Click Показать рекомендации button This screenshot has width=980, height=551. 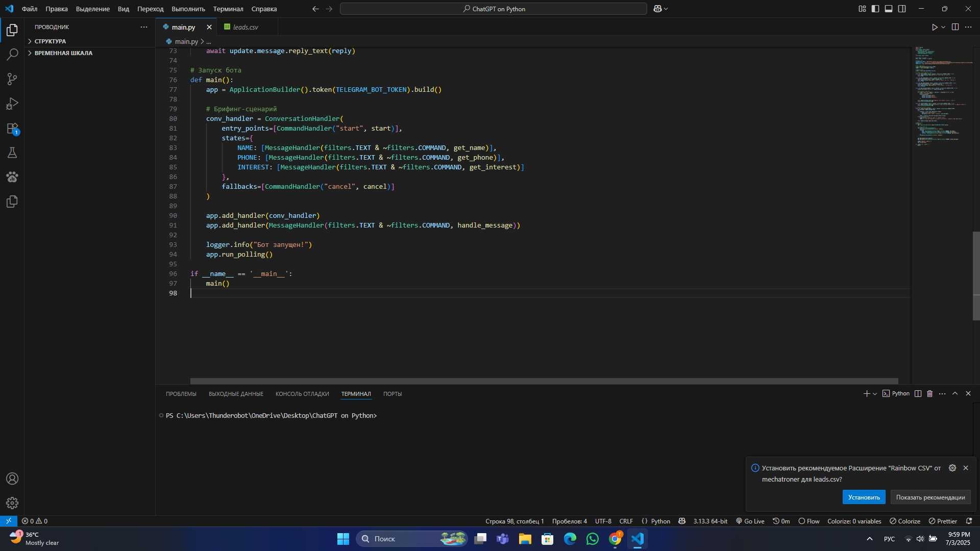(930, 497)
